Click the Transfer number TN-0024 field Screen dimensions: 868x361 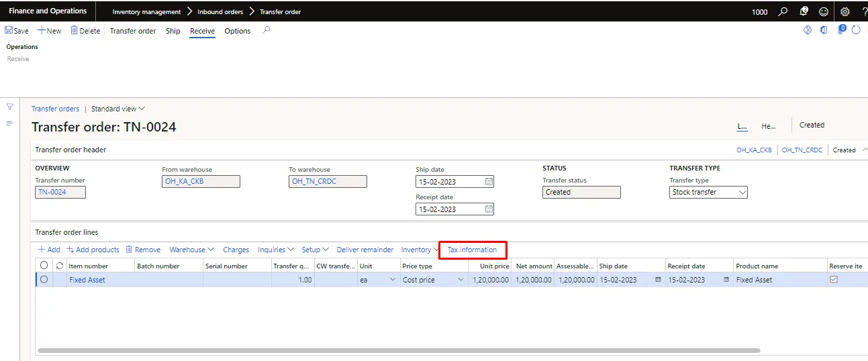60,192
